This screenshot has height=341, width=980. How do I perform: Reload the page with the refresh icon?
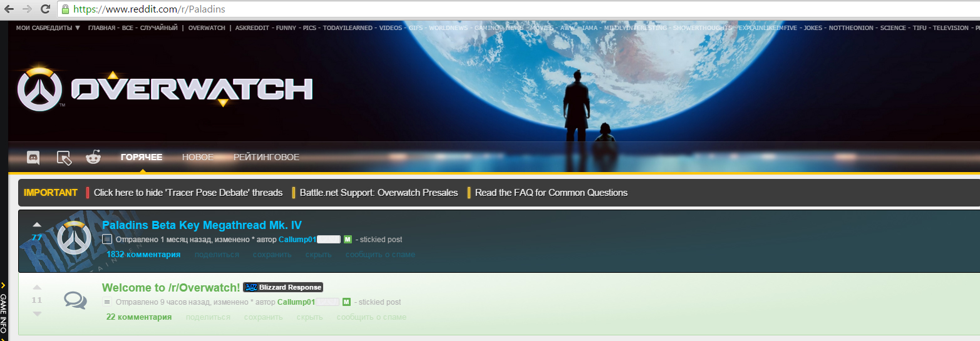pyautogui.click(x=45, y=9)
